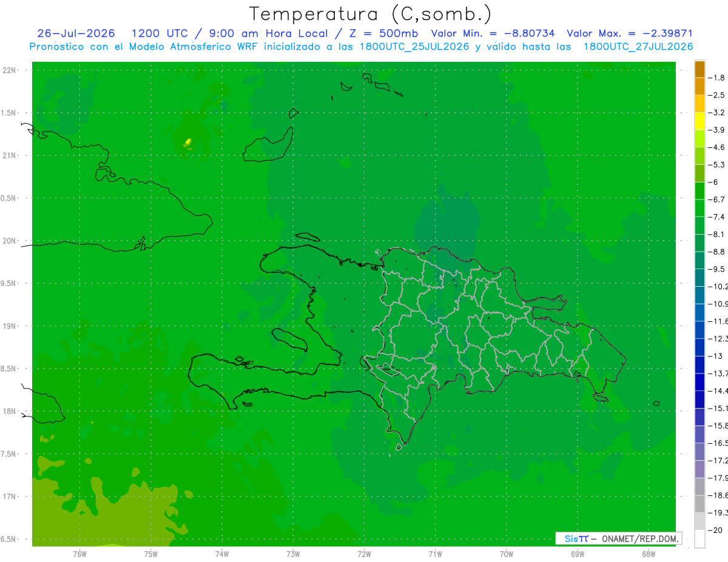Click the "-4.6" color bar value
The height and width of the screenshot is (562, 728).
click(716, 147)
